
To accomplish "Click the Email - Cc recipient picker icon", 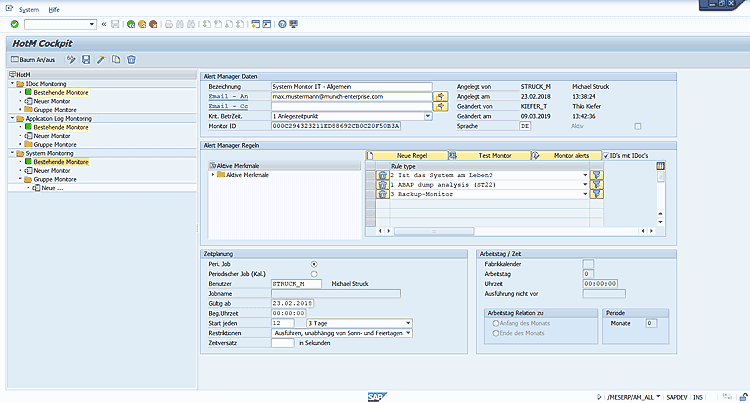I will pos(440,106).
